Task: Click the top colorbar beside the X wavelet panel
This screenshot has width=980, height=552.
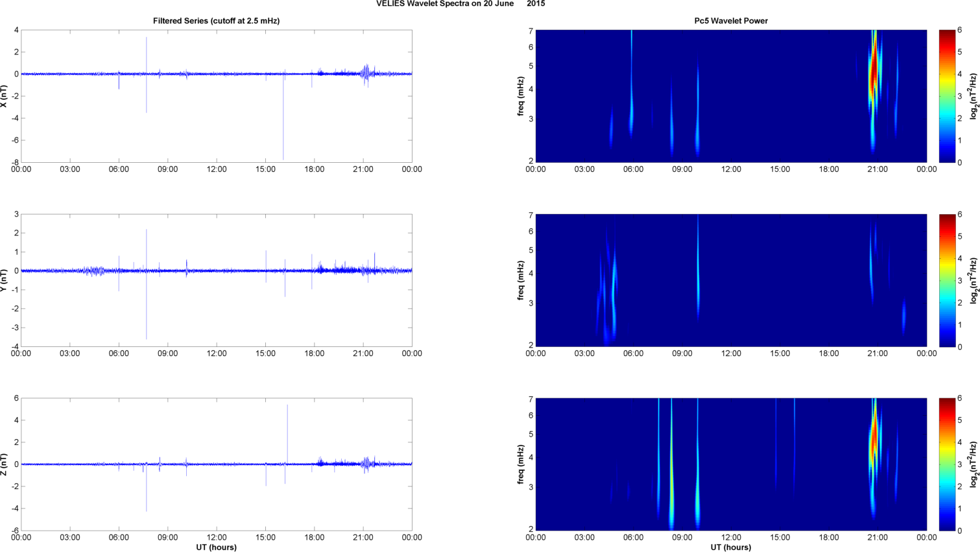Action: click(947, 96)
